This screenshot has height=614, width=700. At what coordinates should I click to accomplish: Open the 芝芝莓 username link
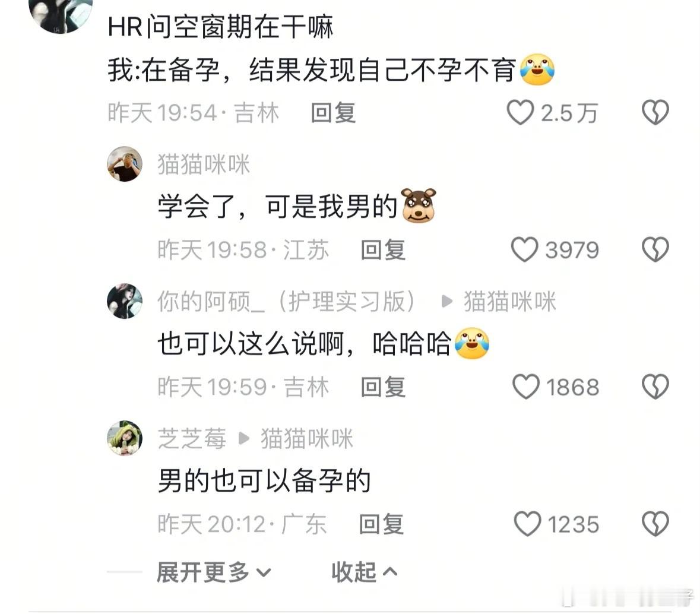[192, 438]
